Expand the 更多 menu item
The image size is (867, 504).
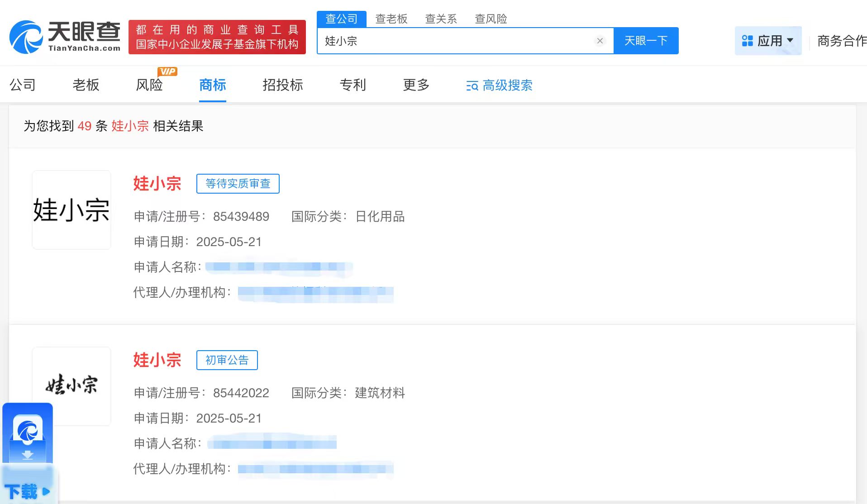[416, 85]
